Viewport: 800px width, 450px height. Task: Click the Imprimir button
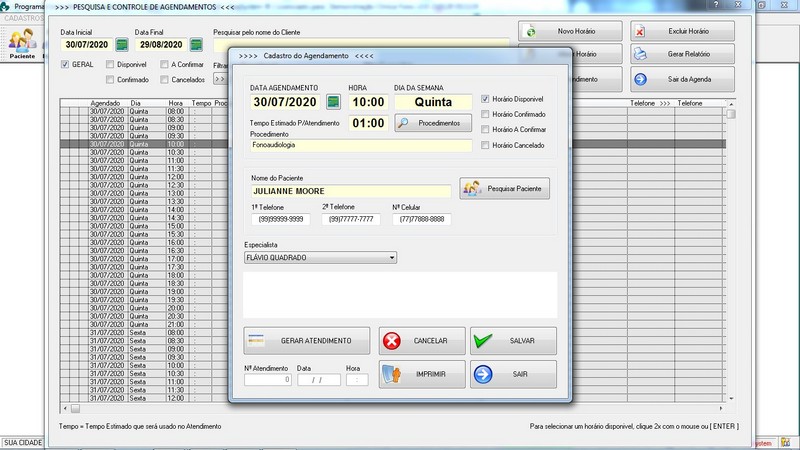click(x=422, y=374)
